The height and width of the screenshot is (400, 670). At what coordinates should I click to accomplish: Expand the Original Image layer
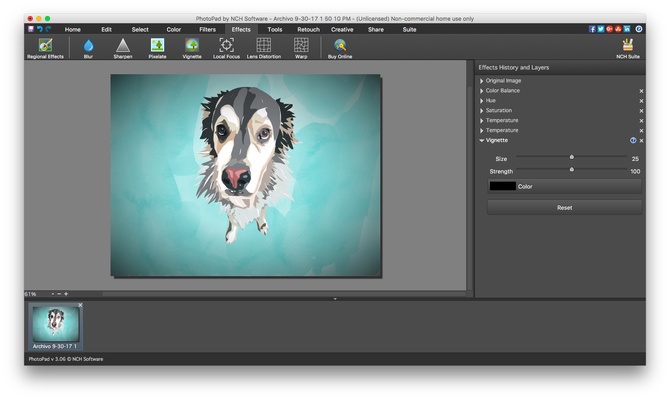click(482, 81)
